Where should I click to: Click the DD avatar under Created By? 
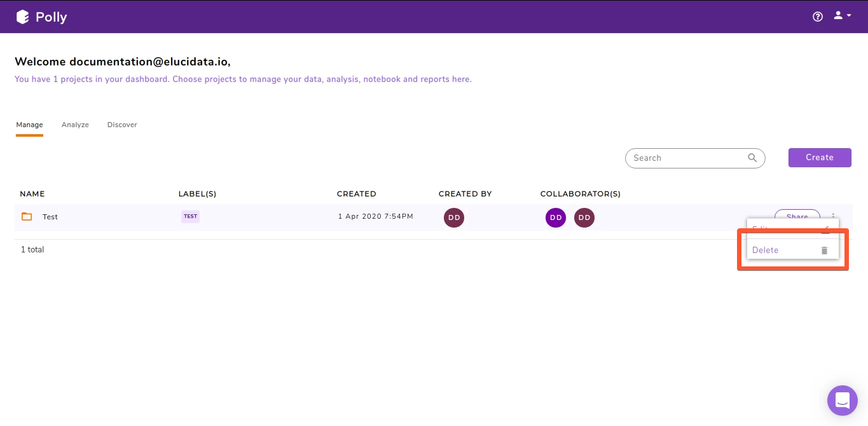[453, 217]
